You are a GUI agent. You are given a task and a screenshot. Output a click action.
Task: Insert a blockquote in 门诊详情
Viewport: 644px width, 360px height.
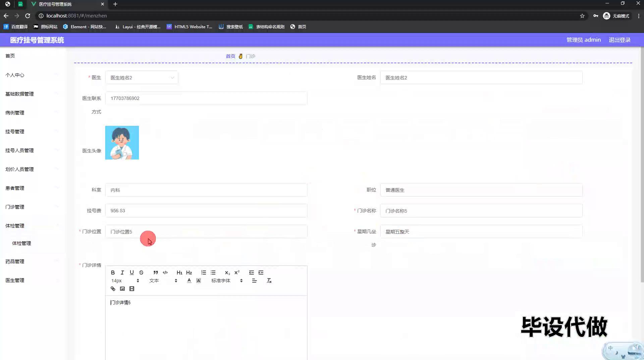[156, 272]
